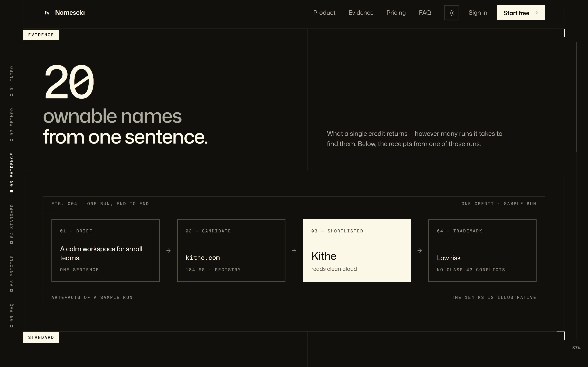Click the Start free button
This screenshot has width=588, height=367.
[521, 13]
